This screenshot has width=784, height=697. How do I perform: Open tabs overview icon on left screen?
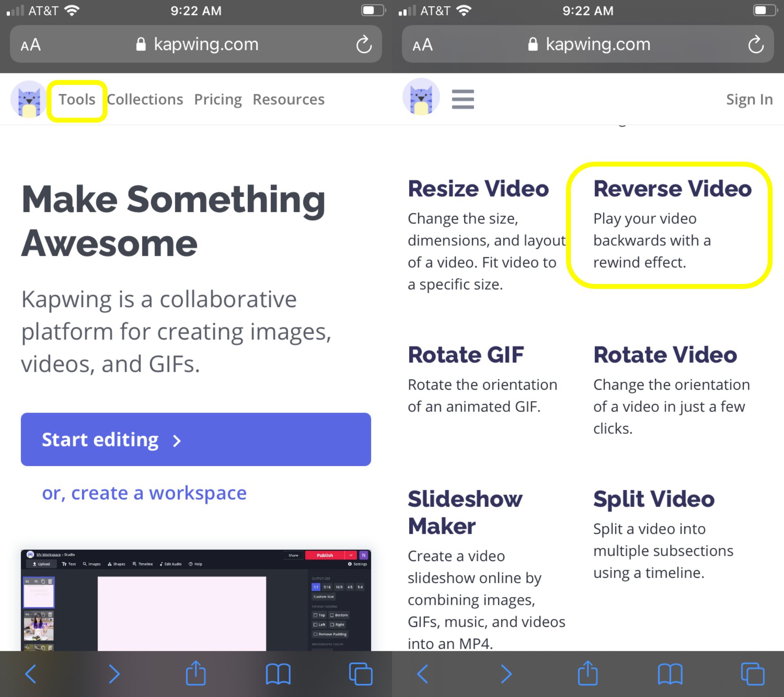(361, 673)
